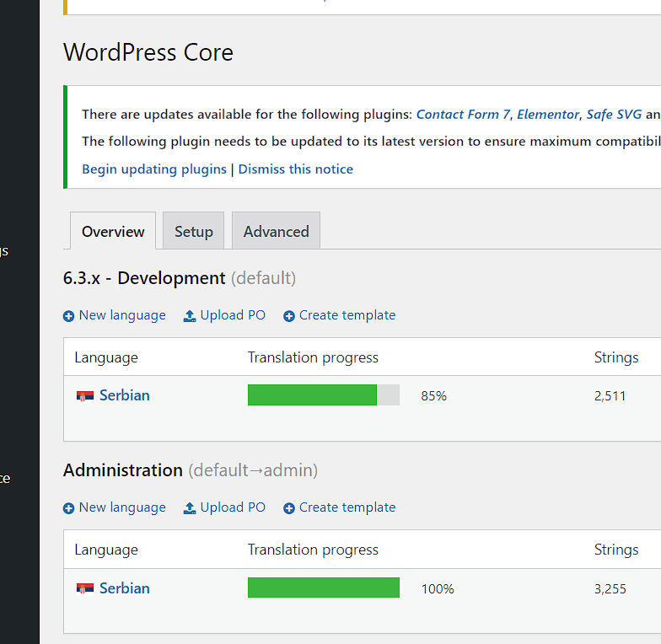
Task: Open the Safe SVG plugin link
Action: (x=614, y=115)
